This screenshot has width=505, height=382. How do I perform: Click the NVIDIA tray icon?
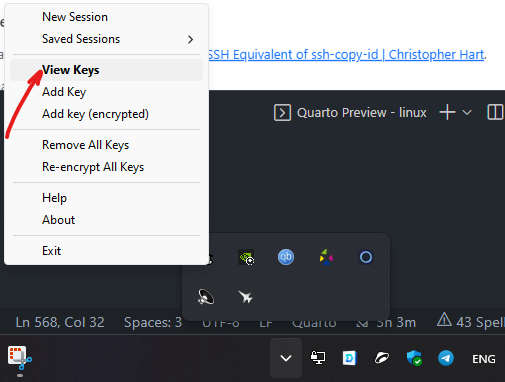coord(246,257)
